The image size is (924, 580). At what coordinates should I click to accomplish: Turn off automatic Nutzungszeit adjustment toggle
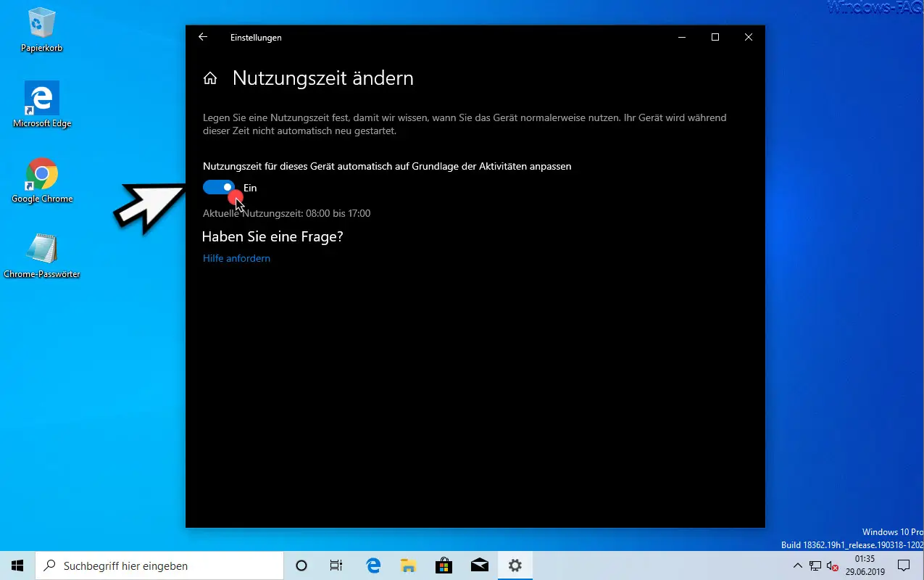(x=219, y=188)
